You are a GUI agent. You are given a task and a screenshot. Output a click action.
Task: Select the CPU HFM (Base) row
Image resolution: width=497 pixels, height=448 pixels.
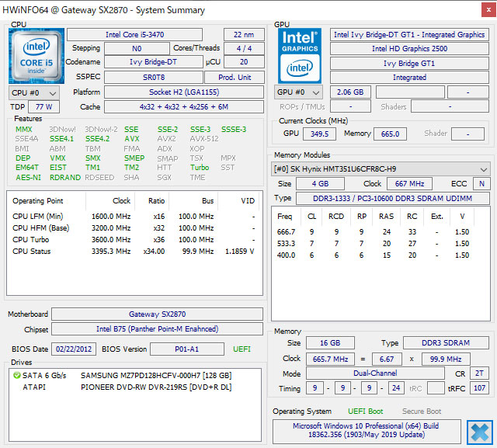pos(134,228)
